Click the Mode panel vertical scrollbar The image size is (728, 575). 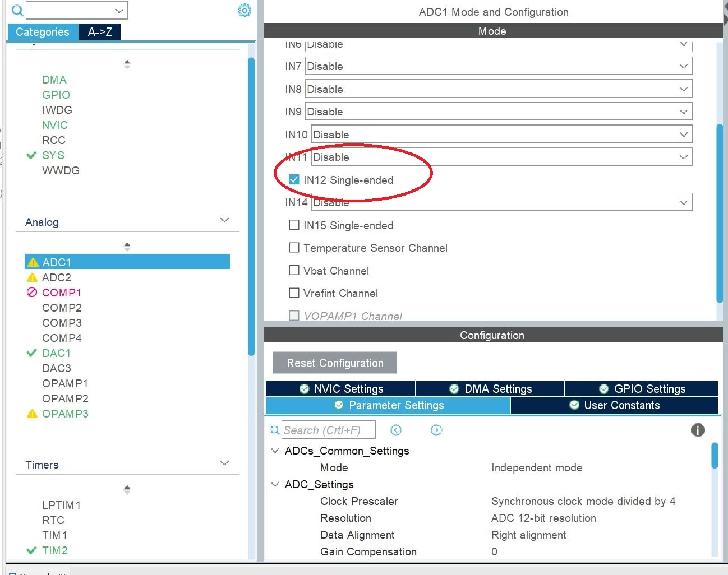[720, 213]
